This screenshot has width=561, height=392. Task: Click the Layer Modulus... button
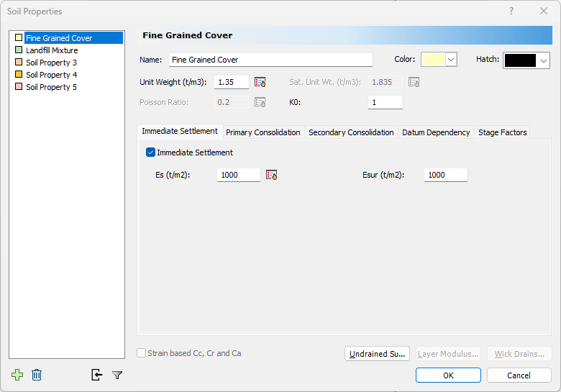pyautogui.click(x=448, y=354)
